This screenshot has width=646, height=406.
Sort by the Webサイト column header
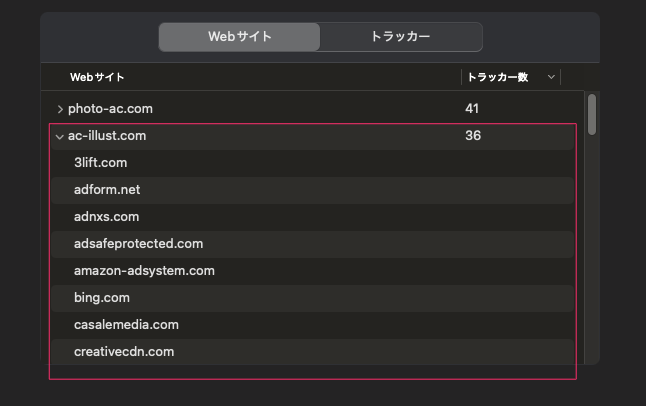click(x=97, y=77)
